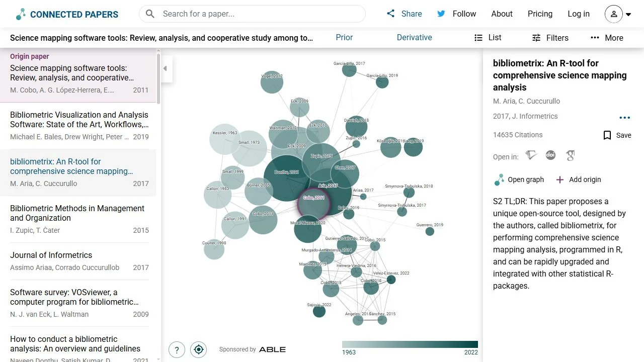Image resolution: width=644 pixels, height=362 pixels.
Task: Click the Log in link
Action: tap(579, 14)
